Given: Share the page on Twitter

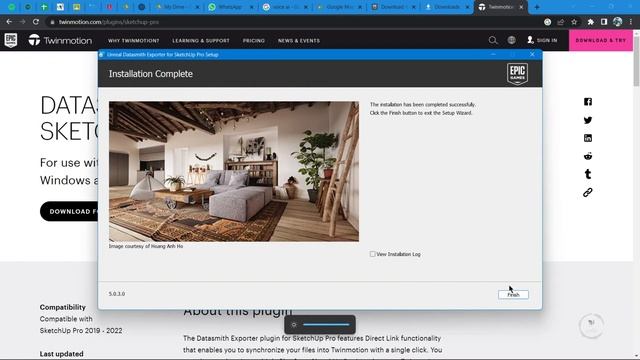Looking at the screenshot, I should click(x=588, y=120).
